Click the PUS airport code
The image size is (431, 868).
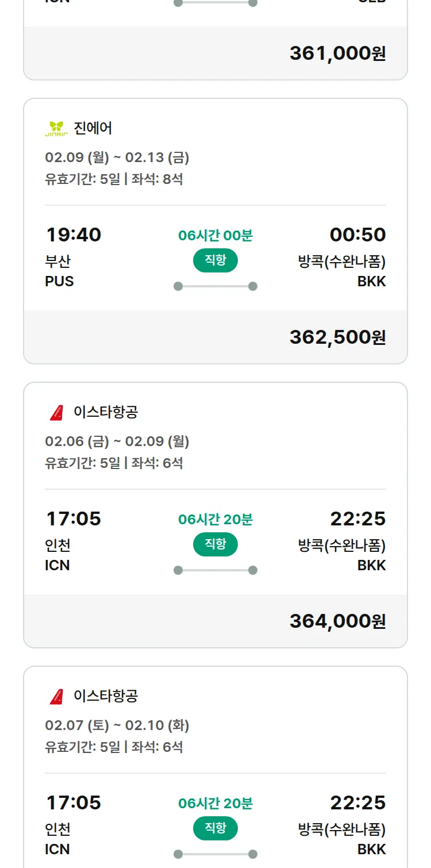point(60,282)
